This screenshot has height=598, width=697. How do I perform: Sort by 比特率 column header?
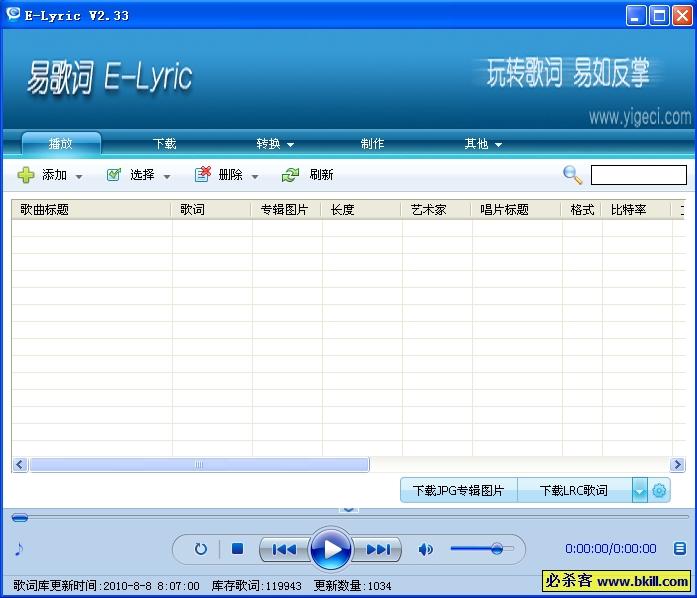637,209
